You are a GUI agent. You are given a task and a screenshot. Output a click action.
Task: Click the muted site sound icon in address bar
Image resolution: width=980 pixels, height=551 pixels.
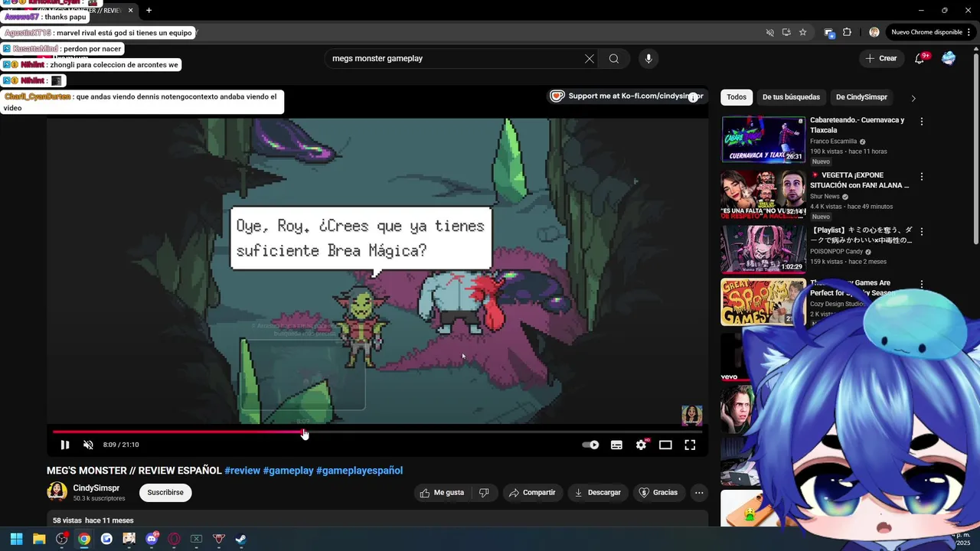pyautogui.click(x=770, y=32)
